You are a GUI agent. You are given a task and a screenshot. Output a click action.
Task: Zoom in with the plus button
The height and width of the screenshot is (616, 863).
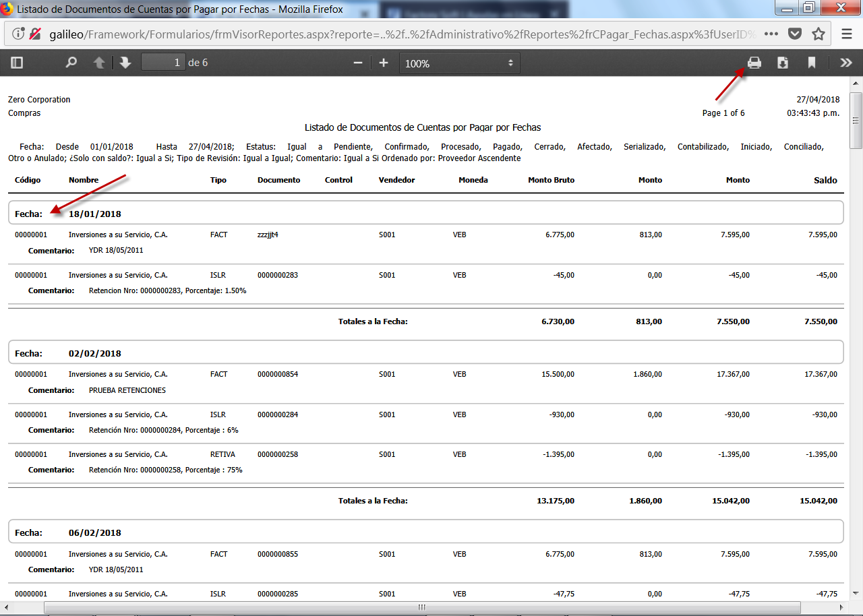click(384, 63)
